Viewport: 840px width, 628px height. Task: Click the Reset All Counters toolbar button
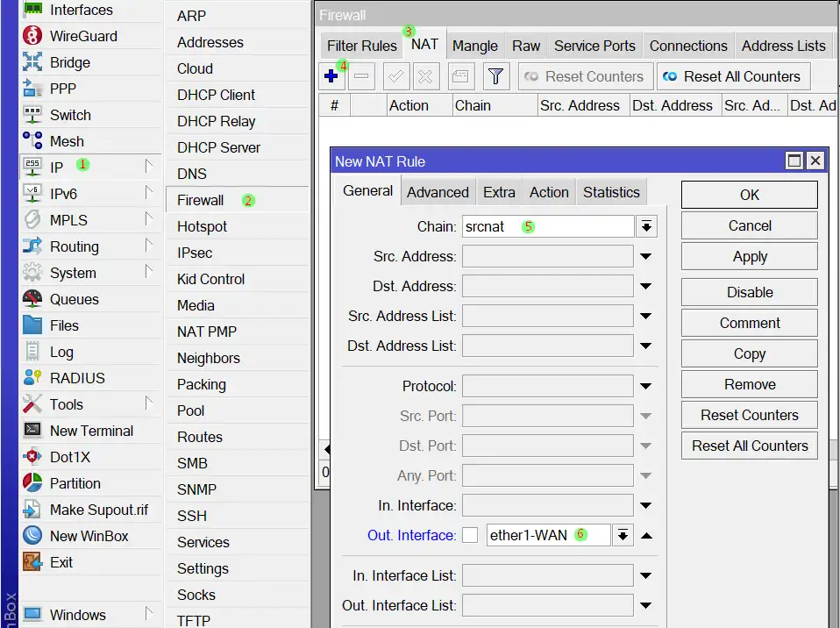coord(733,77)
